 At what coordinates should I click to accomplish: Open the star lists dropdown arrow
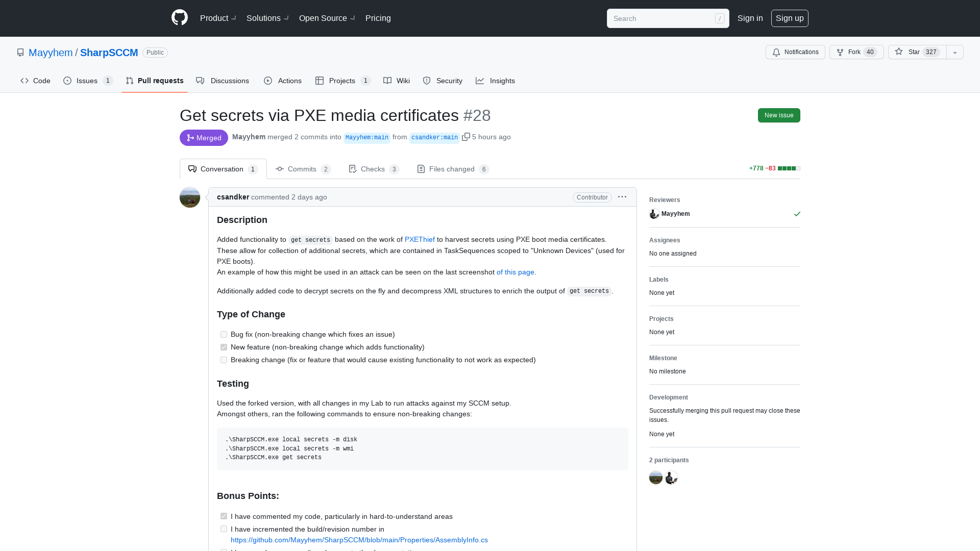point(955,52)
